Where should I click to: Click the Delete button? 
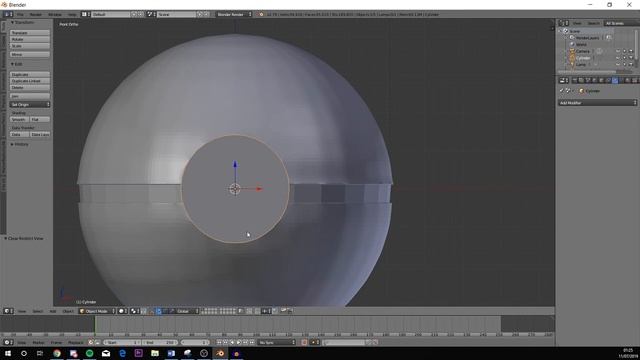[x=30, y=87]
